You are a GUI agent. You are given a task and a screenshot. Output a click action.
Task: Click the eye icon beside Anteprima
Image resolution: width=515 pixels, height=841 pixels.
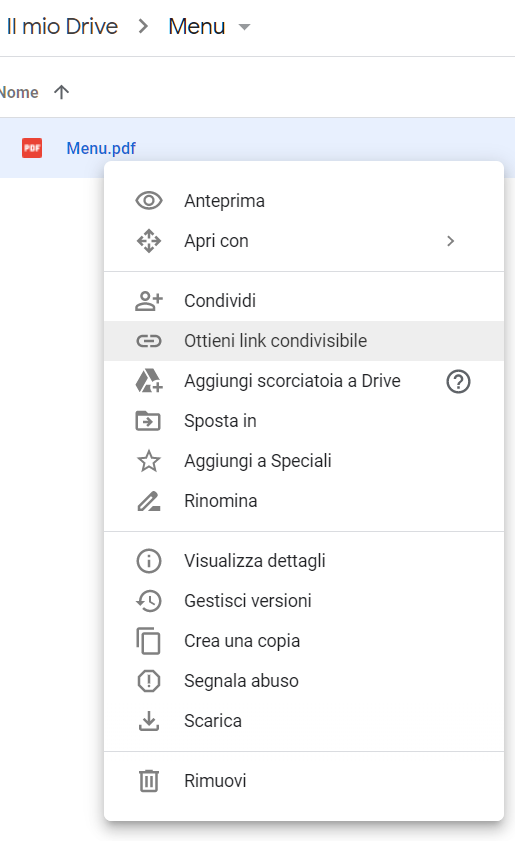[149, 201]
